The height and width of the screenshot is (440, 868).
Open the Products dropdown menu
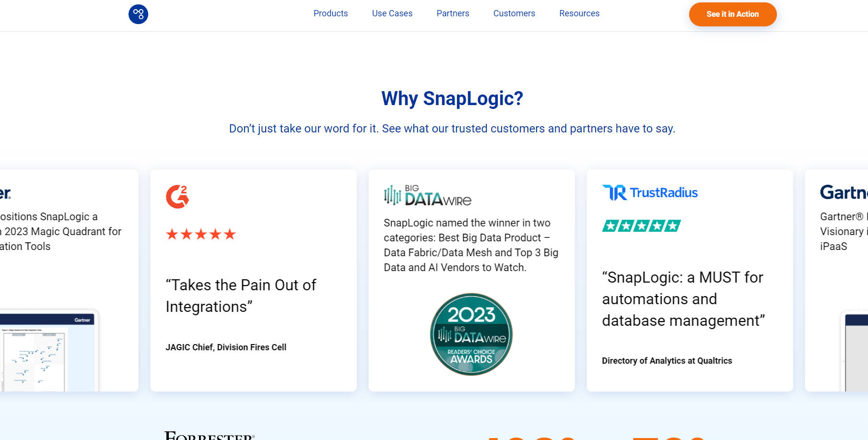click(330, 13)
